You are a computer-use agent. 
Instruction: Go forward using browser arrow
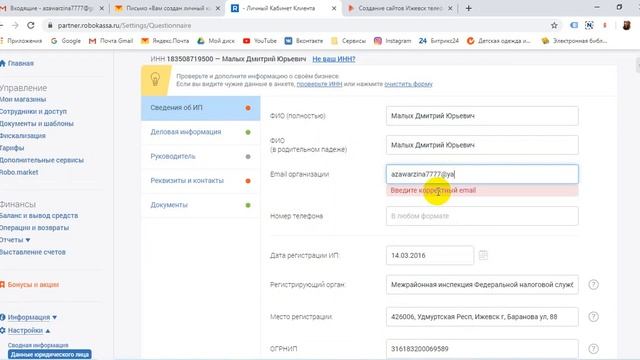tap(15, 25)
